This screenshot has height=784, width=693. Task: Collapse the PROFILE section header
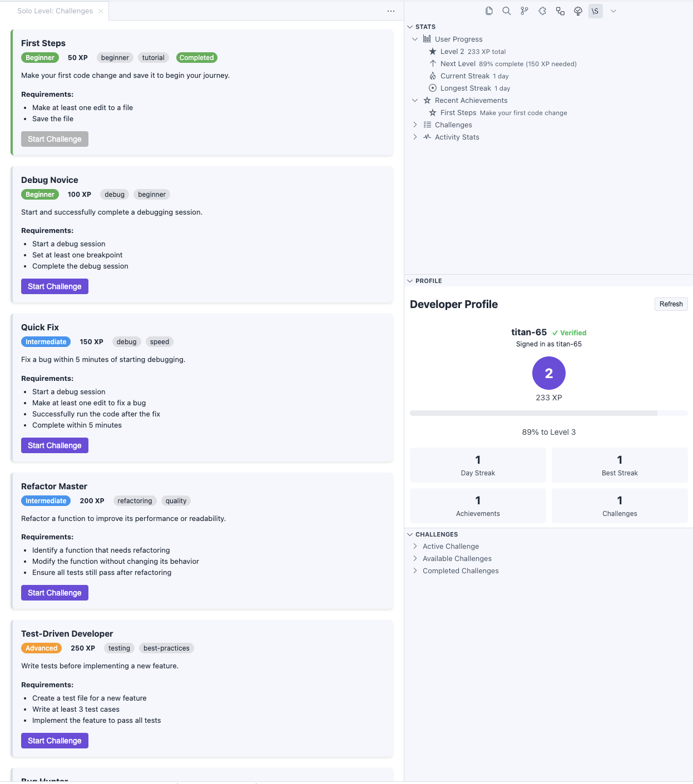(x=428, y=281)
